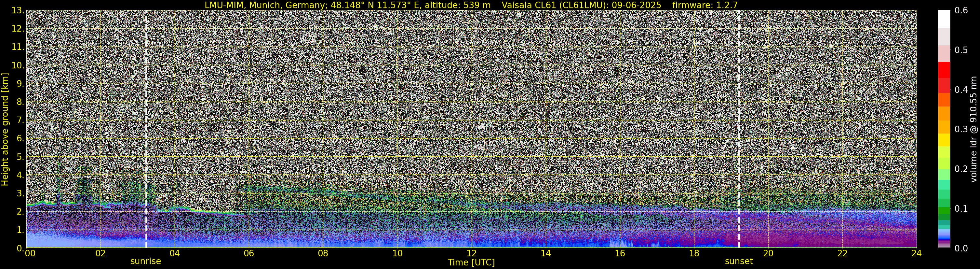Click the '3.' height axis tick label
The image size is (980, 269).
pos(20,193)
